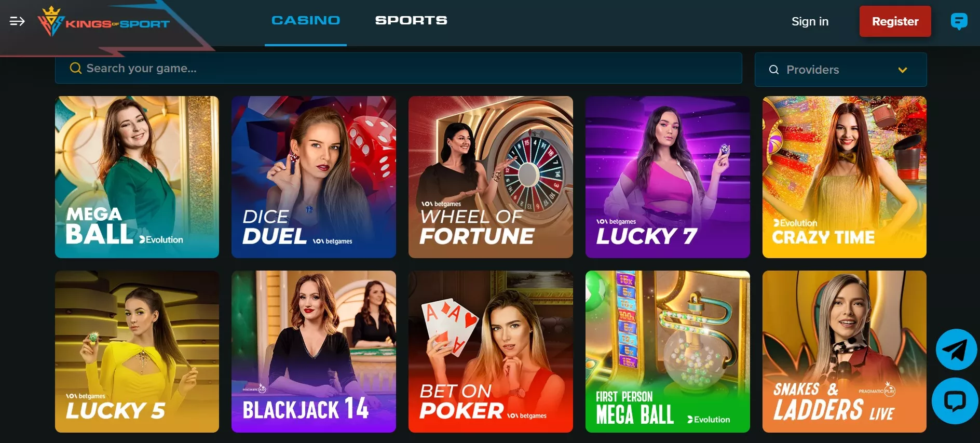The width and height of the screenshot is (980, 443).
Task: Open the Wheel of Fortune game tile
Action: click(x=491, y=177)
